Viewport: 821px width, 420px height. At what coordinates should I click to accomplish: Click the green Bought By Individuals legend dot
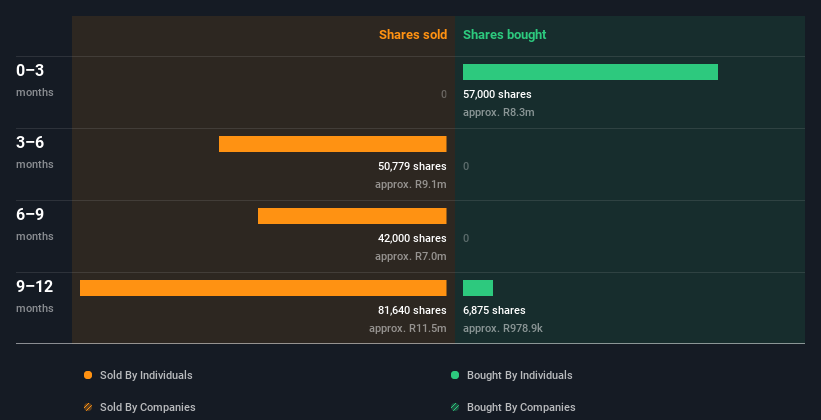454,375
